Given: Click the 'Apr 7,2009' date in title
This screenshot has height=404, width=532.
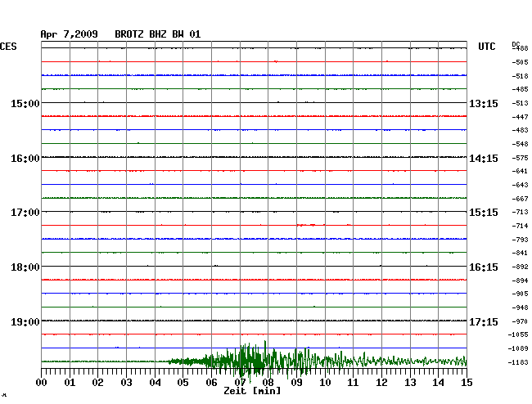Looking at the screenshot, I should click(x=69, y=34).
